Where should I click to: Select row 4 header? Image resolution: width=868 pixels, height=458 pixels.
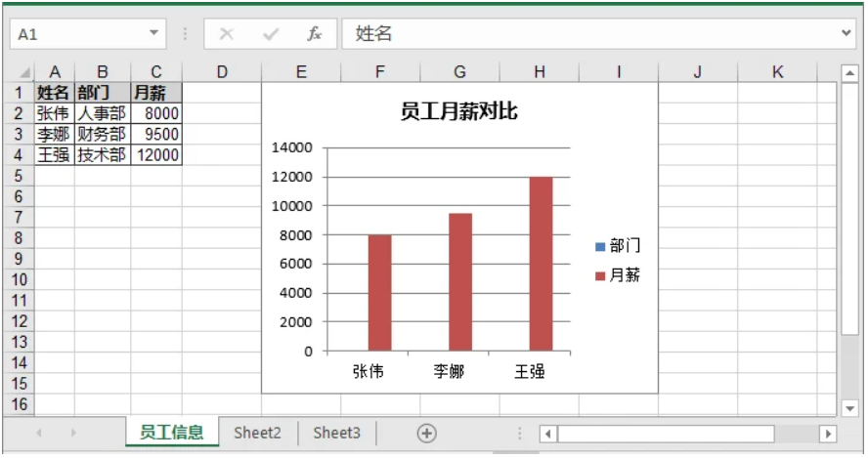[18, 154]
